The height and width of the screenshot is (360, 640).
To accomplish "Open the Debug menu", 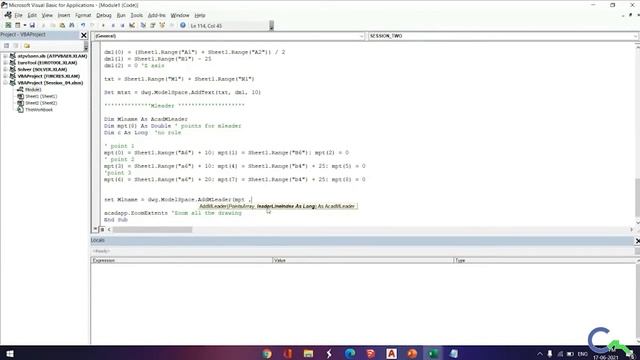I will (104, 15).
